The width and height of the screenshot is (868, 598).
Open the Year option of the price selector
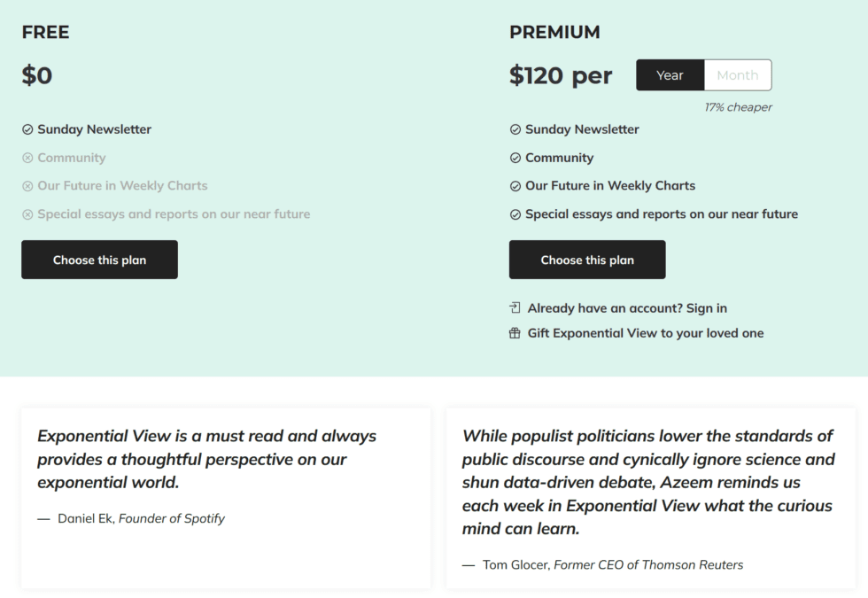(670, 74)
